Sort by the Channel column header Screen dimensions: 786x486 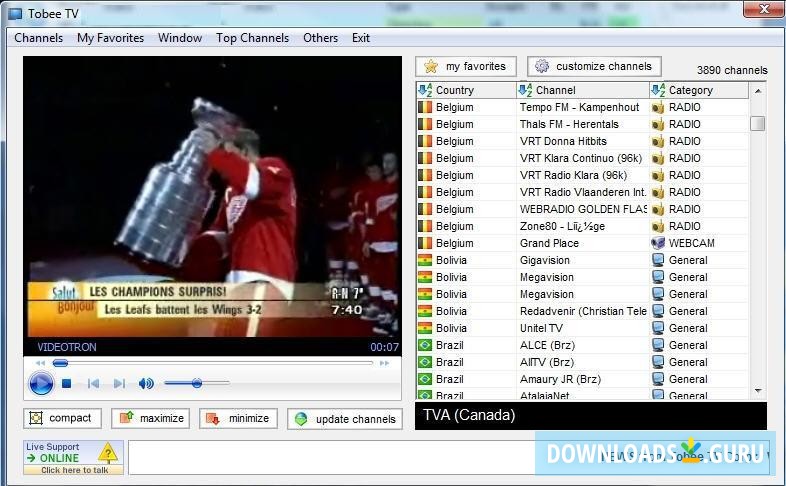point(582,90)
